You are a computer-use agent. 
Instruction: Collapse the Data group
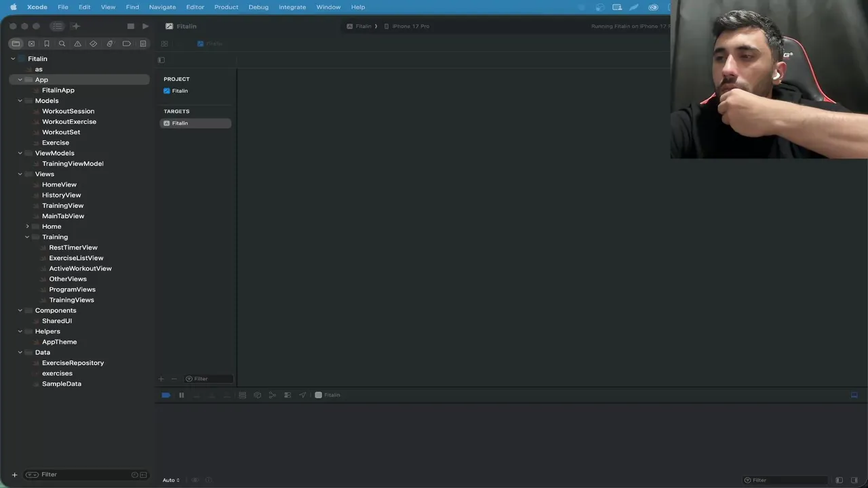point(20,352)
